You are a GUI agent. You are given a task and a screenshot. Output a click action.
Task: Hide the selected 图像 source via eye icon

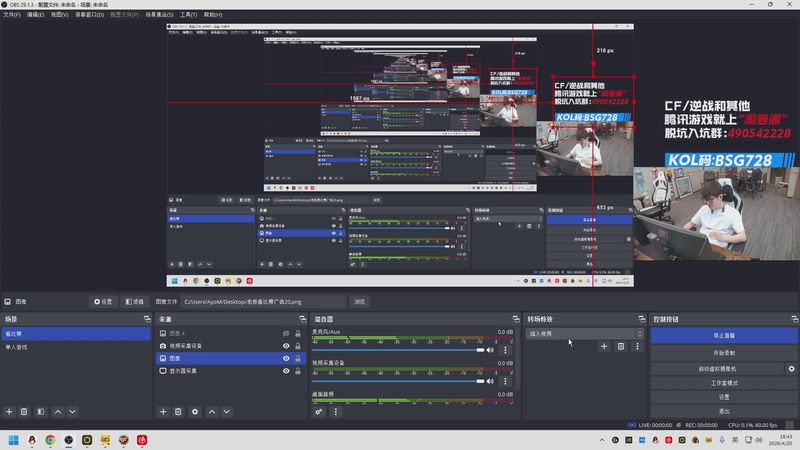tap(286, 358)
